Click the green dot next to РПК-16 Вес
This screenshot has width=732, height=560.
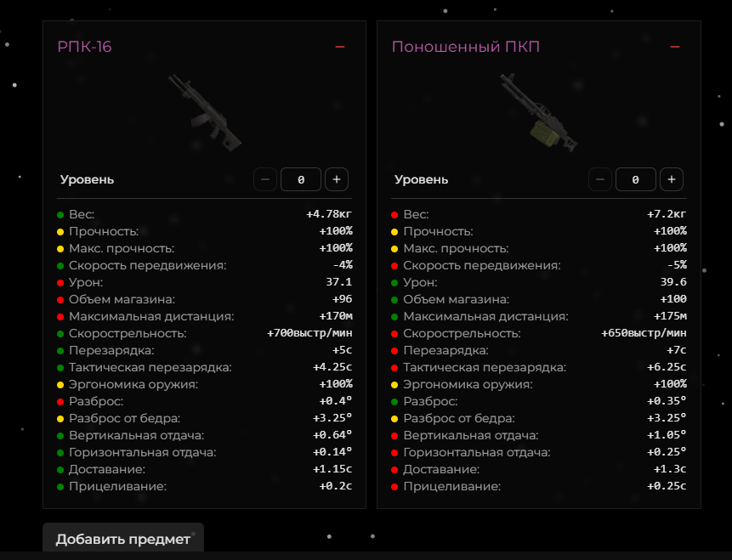pos(60,215)
